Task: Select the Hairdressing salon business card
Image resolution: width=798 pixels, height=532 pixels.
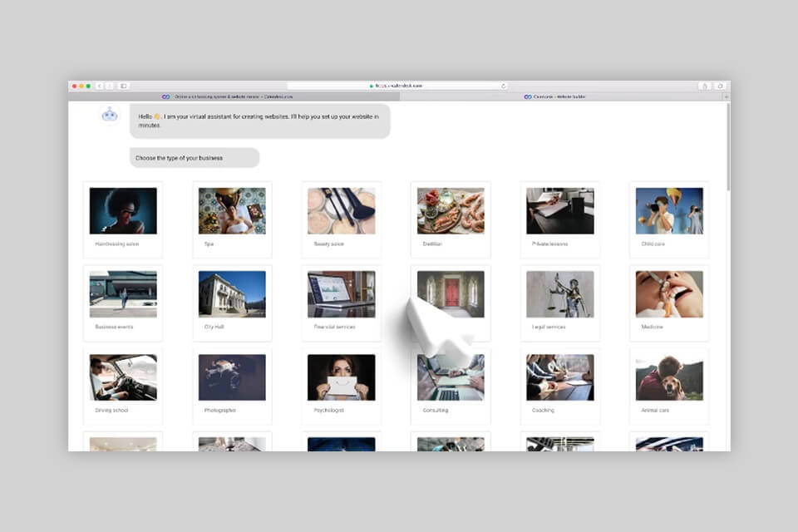Action: [x=123, y=219]
